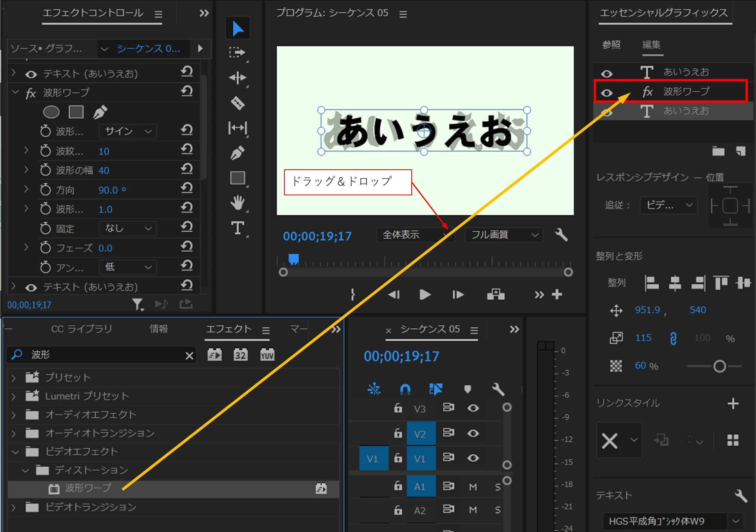
Task: Click the effects search field containing 波形
Action: tap(101, 355)
